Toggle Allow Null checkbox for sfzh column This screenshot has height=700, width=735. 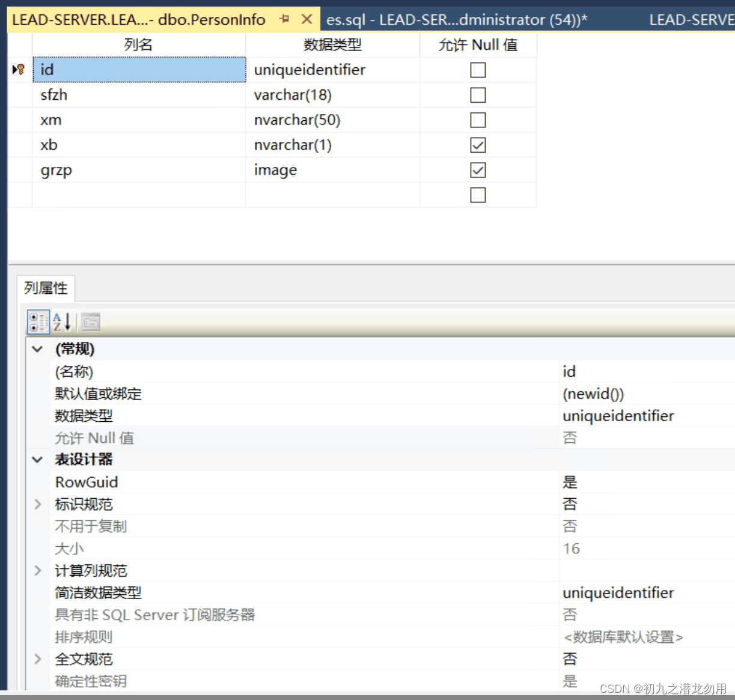click(x=478, y=95)
